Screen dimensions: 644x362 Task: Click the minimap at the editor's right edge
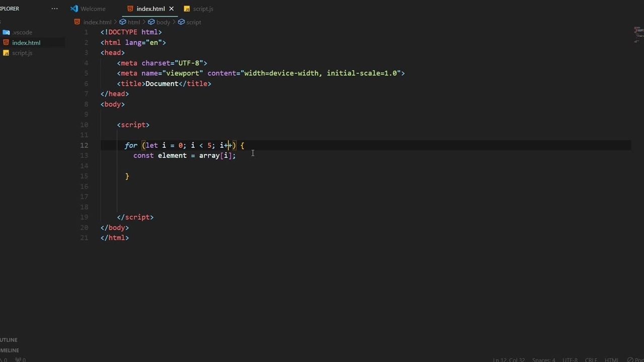click(x=638, y=34)
